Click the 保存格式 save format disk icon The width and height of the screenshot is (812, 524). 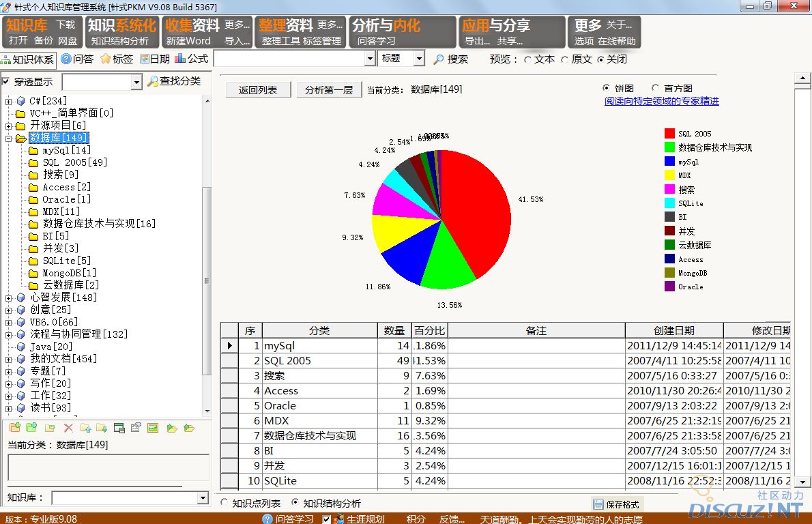click(598, 504)
